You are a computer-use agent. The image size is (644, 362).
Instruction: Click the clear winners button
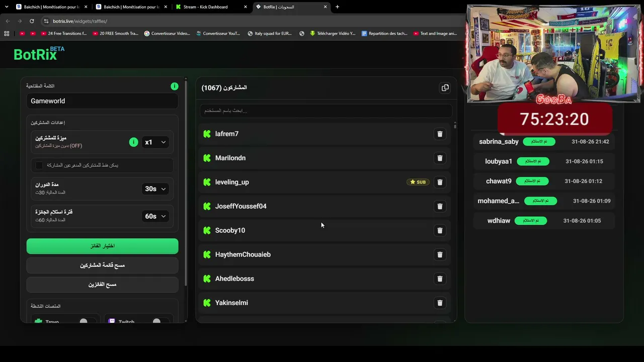click(103, 285)
